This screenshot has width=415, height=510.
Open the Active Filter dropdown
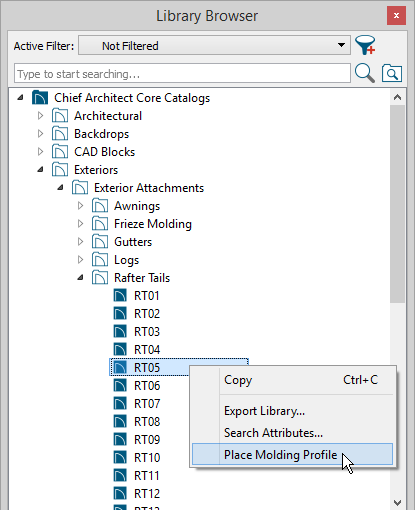(x=214, y=45)
